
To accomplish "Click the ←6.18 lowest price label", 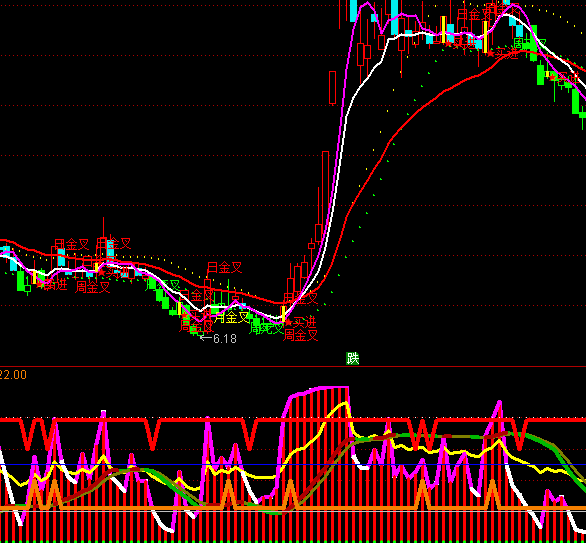I will pyautogui.click(x=218, y=339).
